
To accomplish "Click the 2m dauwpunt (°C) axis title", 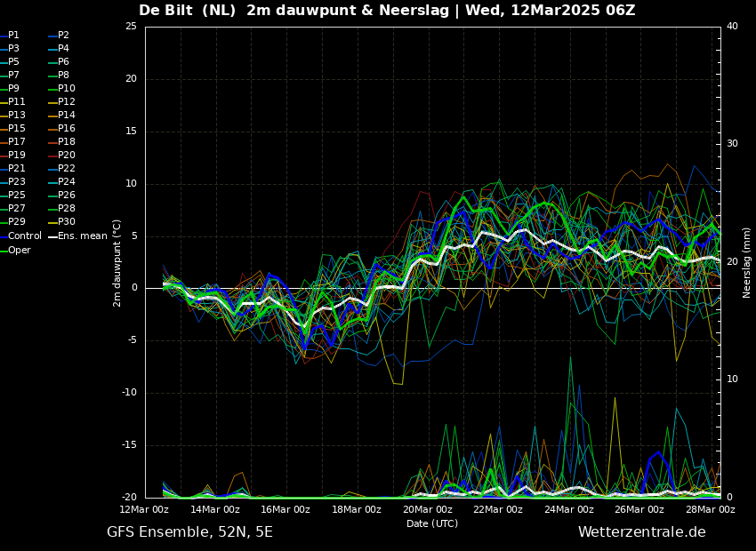I will [117, 262].
